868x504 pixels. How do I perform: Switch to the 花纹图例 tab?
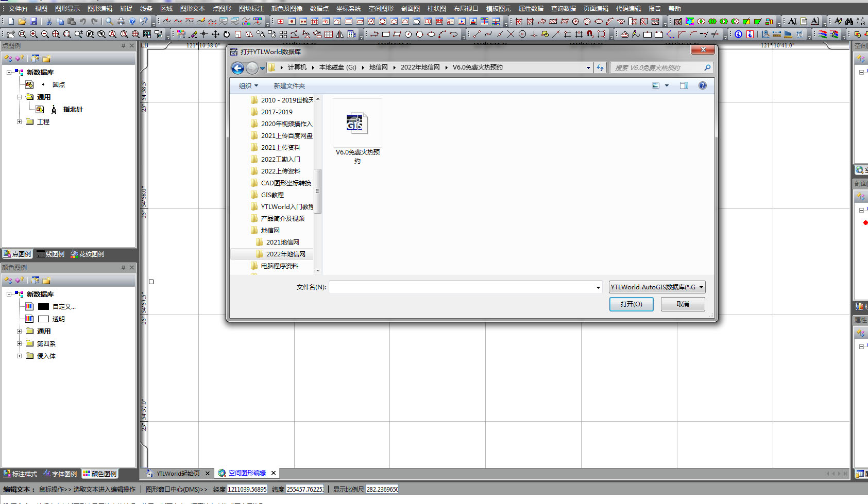click(x=87, y=254)
